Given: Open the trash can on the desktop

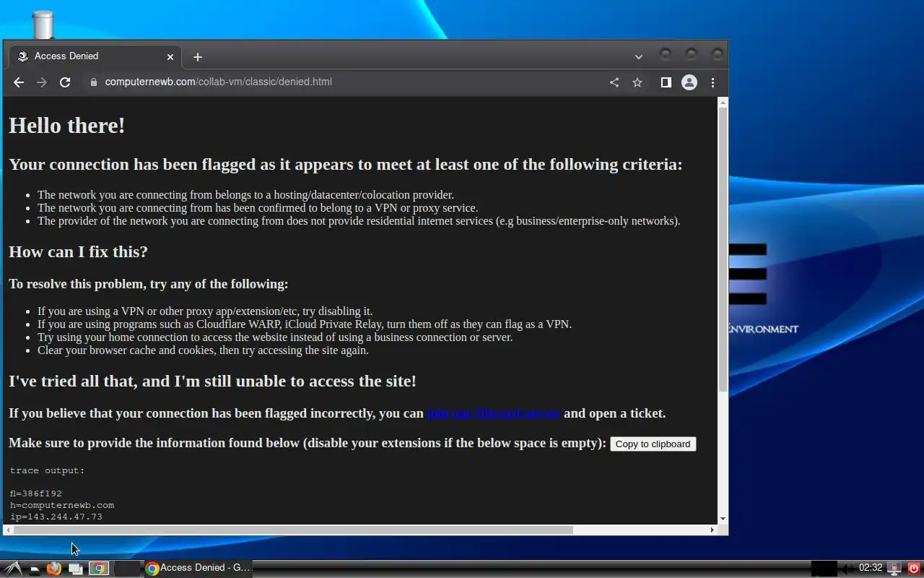Looking at the screenshot, I should click(43, 25).
